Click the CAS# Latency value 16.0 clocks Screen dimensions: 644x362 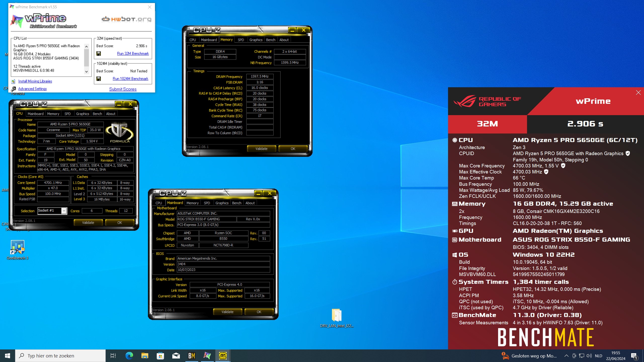260,88
